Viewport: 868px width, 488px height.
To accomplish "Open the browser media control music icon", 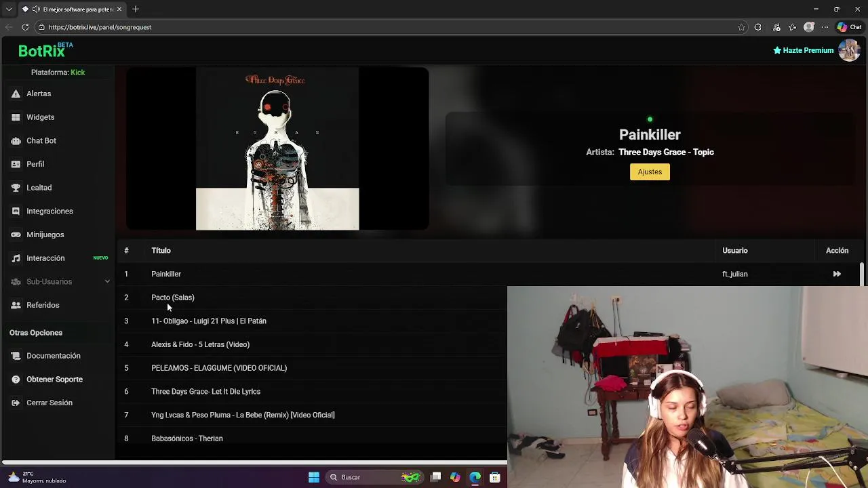I will click(776, 27).
